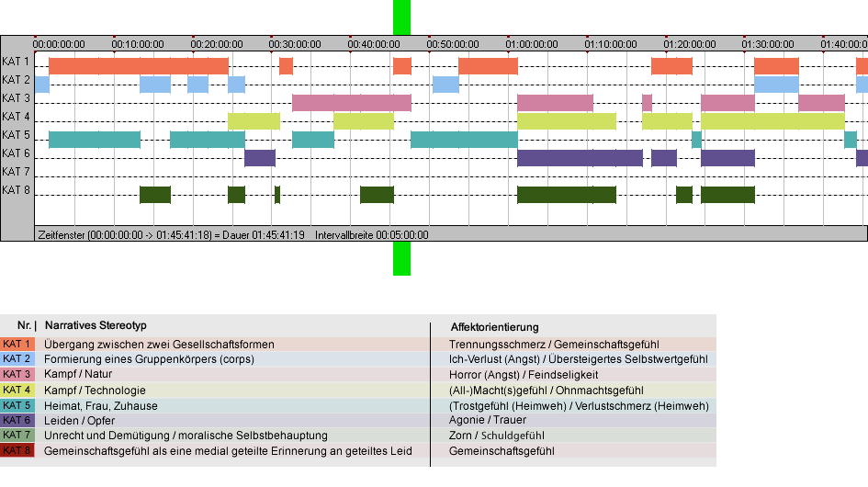Click the 01:30:00:00 time ruler label

point(768,44)
